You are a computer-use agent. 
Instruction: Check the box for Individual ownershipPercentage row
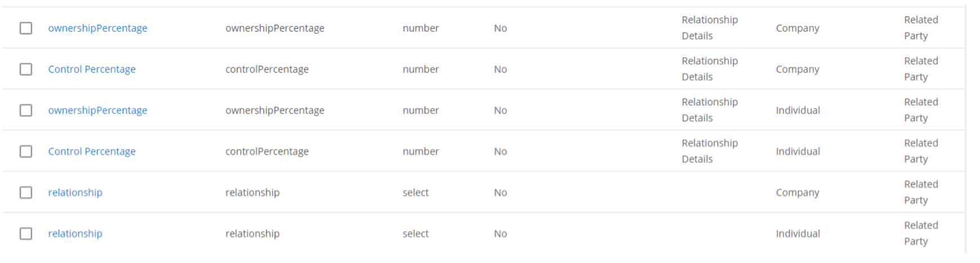tap(26, 110)
